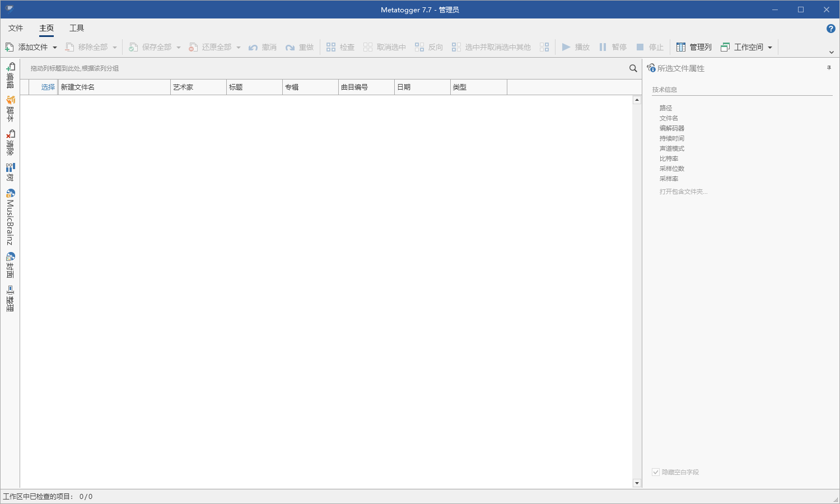The width and height of the screenshot is (840, 504).
Task: Open the 管理列 column manager
Action: [x=694, y=47]
